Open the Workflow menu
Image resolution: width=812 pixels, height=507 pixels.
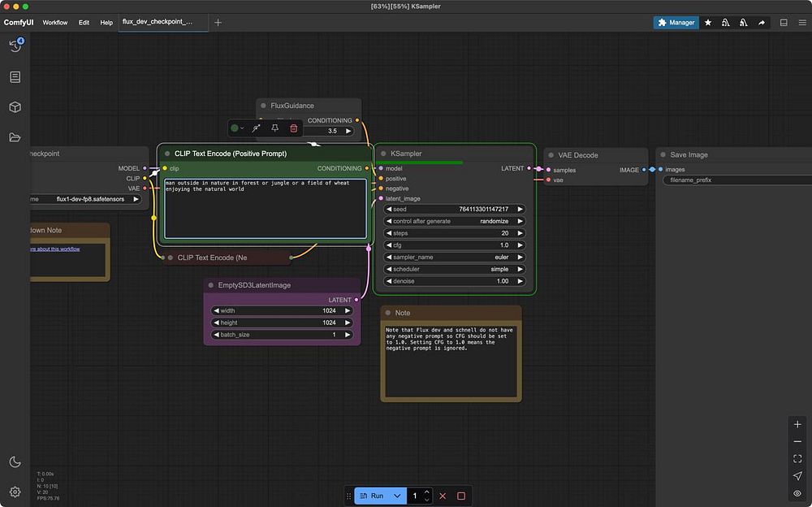(55, 23)
